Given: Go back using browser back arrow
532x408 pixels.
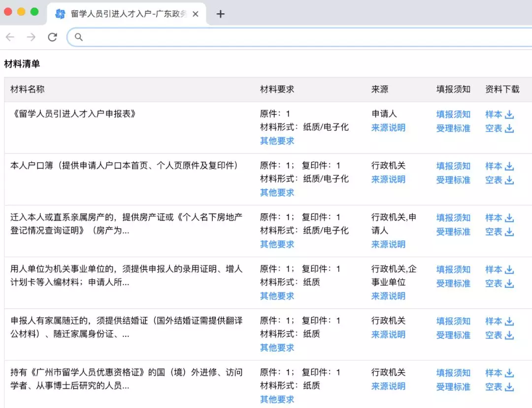Looking at the screenshot, I should (10, 37).
